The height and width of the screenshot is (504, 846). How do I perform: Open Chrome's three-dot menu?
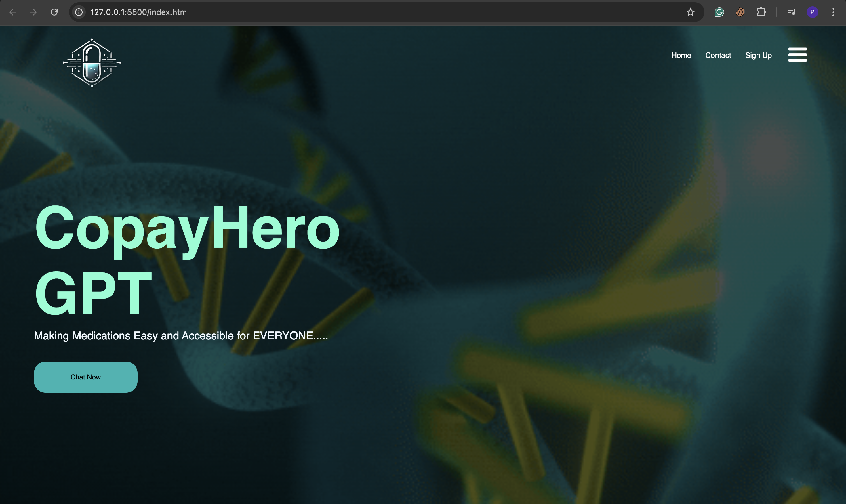click(833, 12)
